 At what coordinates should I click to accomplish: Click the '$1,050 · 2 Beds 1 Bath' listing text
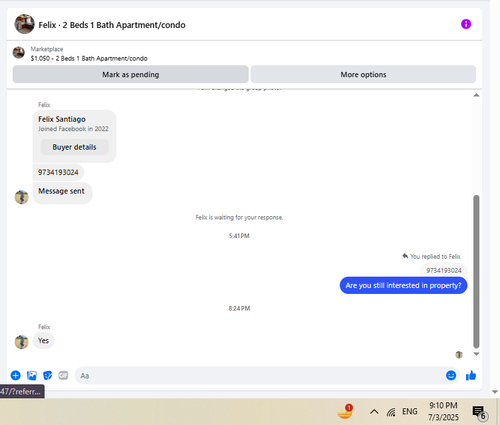(x=89, y=58)
